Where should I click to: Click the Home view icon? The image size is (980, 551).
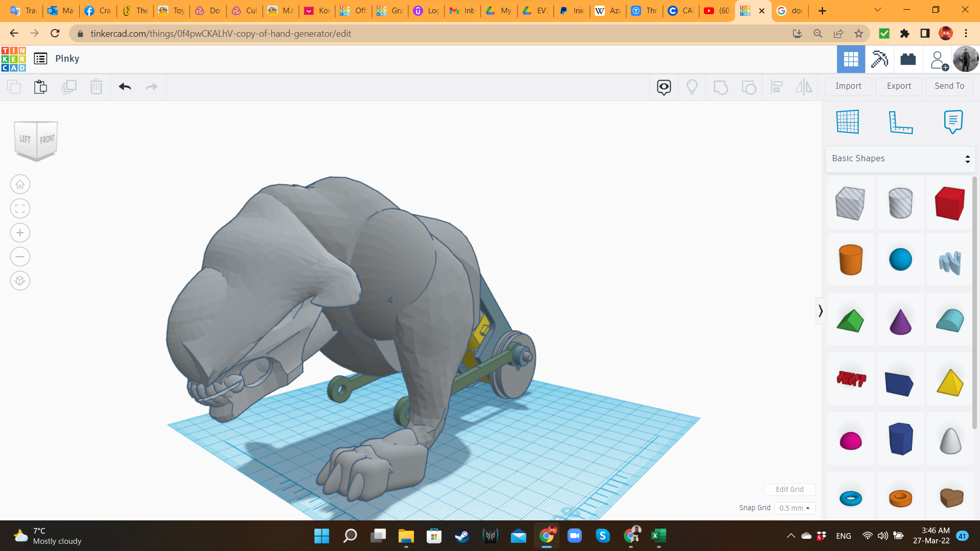20,185
